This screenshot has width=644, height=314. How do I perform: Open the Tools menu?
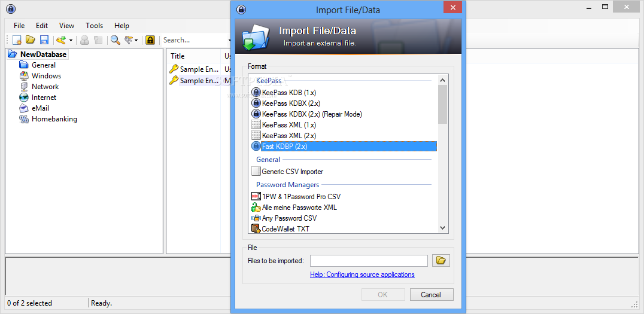click(94, 26)
